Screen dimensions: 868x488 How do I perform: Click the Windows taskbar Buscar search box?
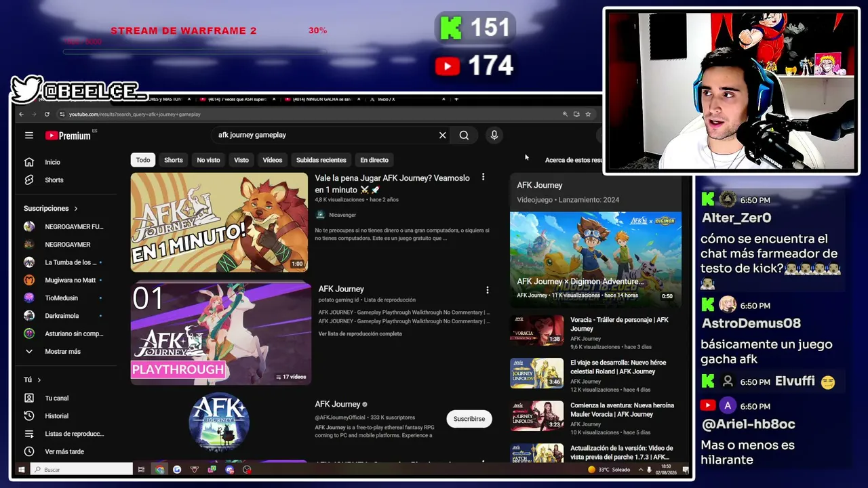pos(81,469)
